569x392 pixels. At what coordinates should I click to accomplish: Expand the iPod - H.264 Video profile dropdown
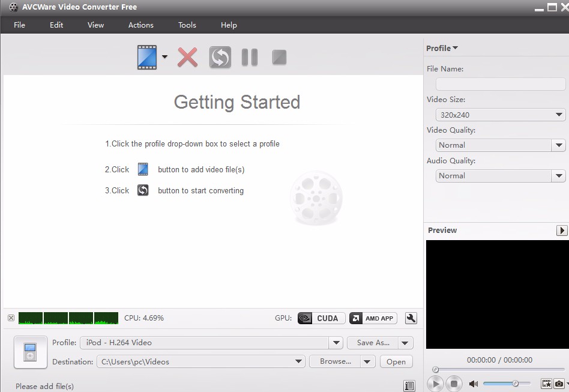pyautogui.click(x=336, y=342)
